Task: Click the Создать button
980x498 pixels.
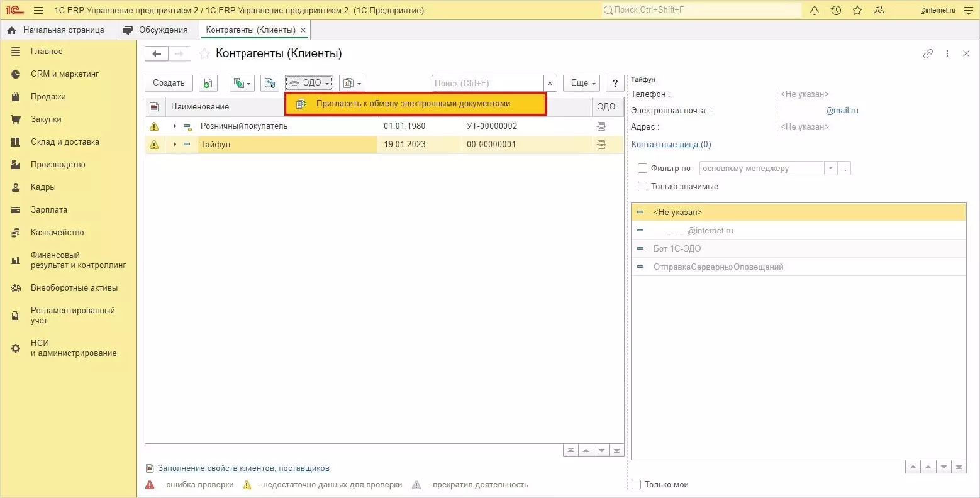Action: 169,83
